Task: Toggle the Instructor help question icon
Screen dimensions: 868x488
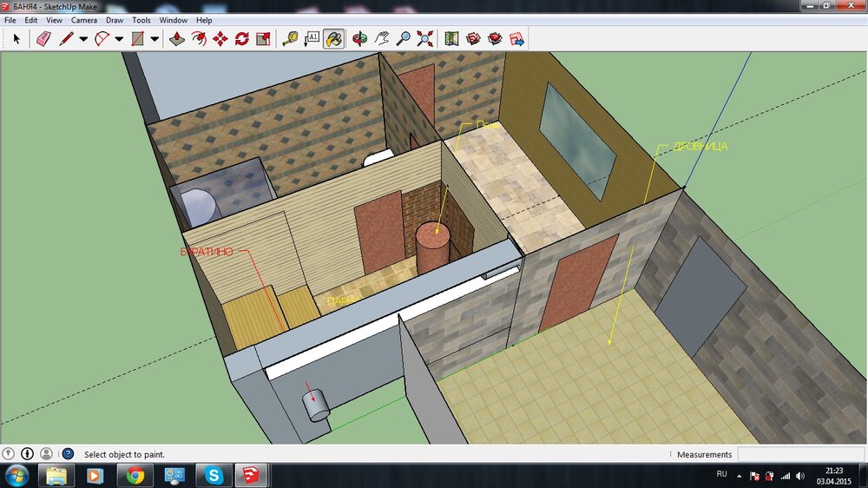Action: (68, 453)
